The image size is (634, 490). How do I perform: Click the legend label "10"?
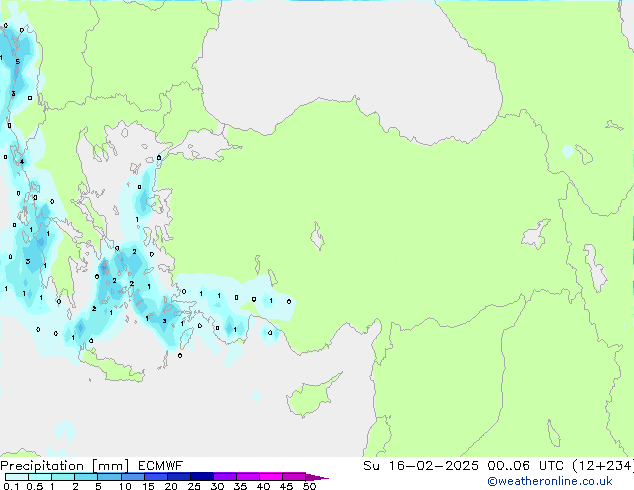coord(125,486)
